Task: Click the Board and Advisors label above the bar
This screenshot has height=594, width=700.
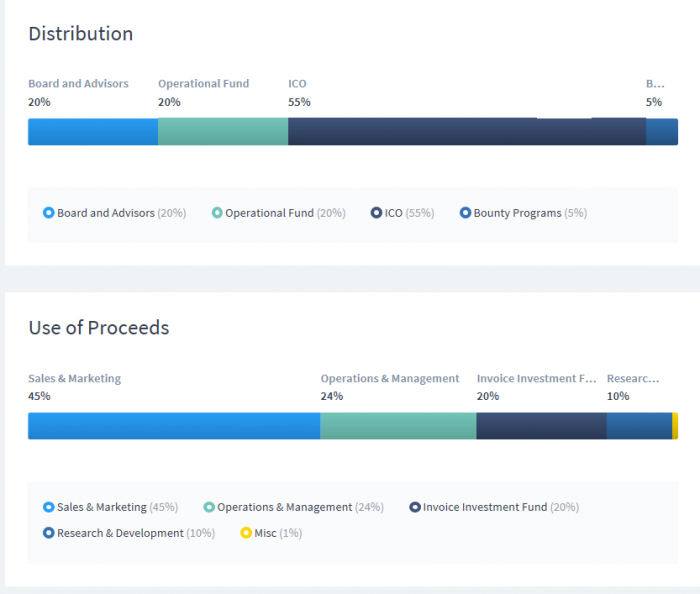Action: pyautogui.click(x=78, y=83)
